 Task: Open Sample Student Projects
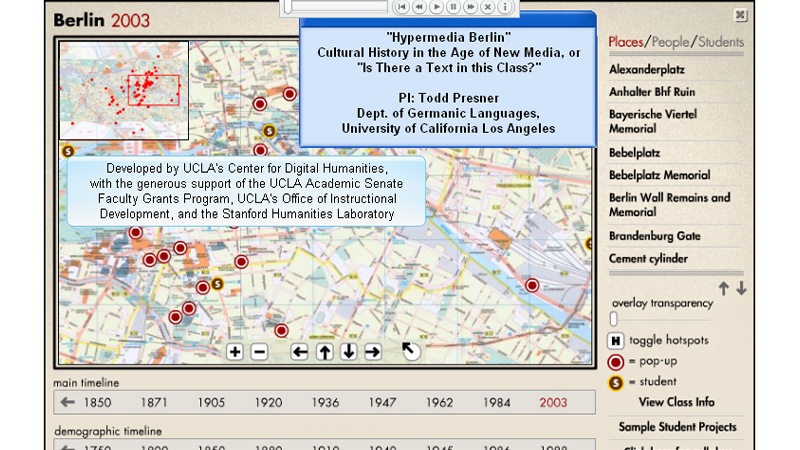677,427
